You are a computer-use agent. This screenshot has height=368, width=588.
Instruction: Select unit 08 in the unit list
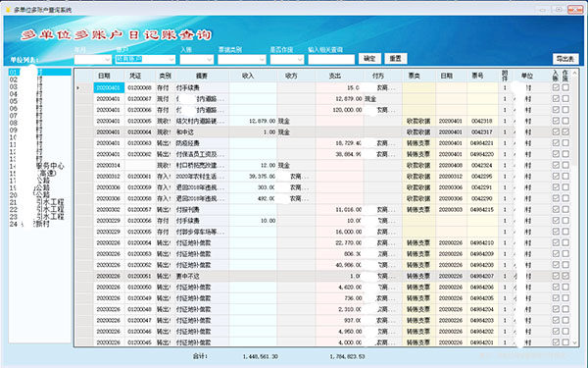coord(40,123)
